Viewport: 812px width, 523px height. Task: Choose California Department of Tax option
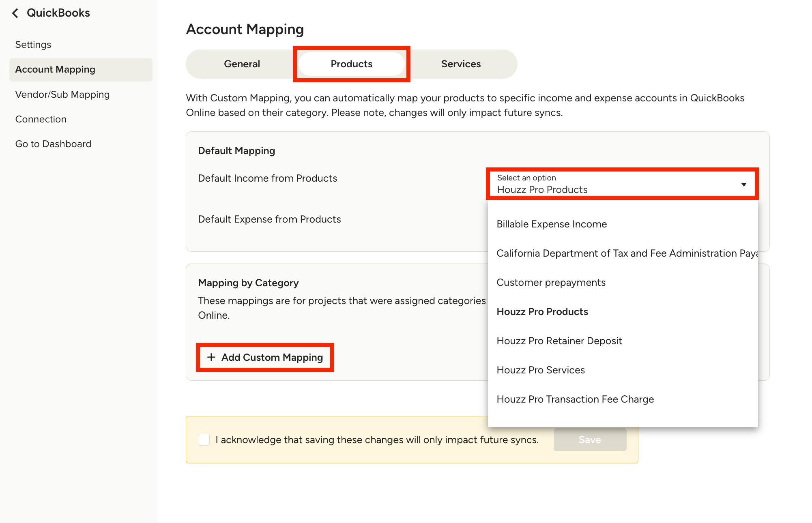click(x=627, y=253)
